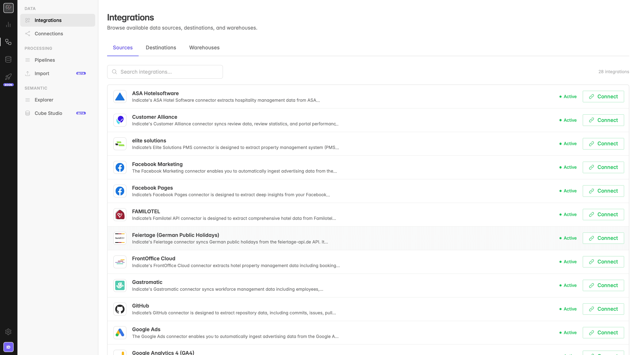
Task: Click the Facebook Marketing logo
Action: [x=120, y=167]
